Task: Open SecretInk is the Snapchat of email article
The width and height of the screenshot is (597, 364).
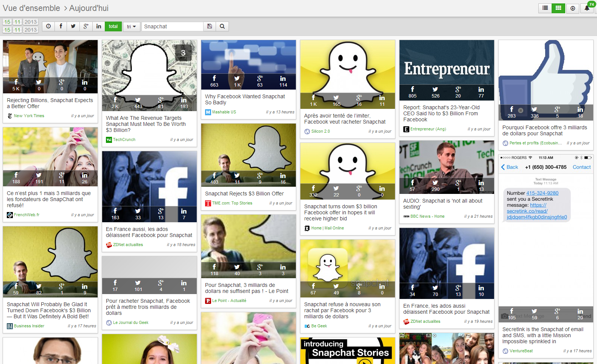Action: 543,335
